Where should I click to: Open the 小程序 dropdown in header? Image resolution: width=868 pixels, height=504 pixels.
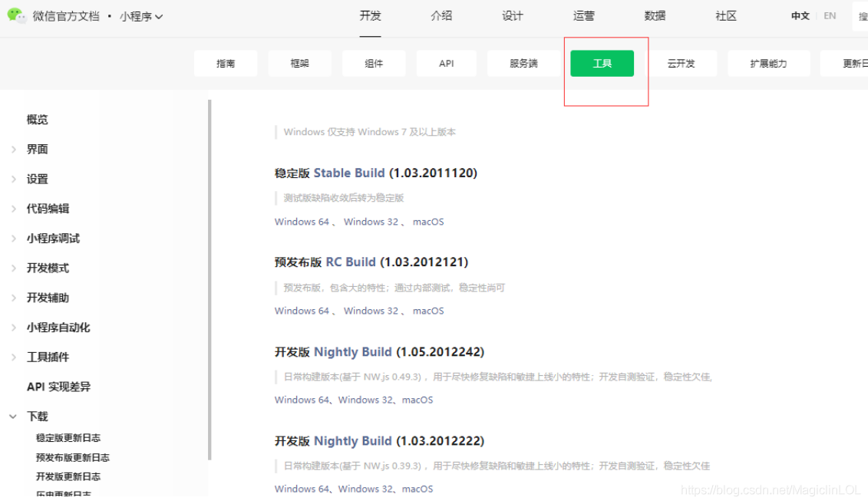point(140,17)
